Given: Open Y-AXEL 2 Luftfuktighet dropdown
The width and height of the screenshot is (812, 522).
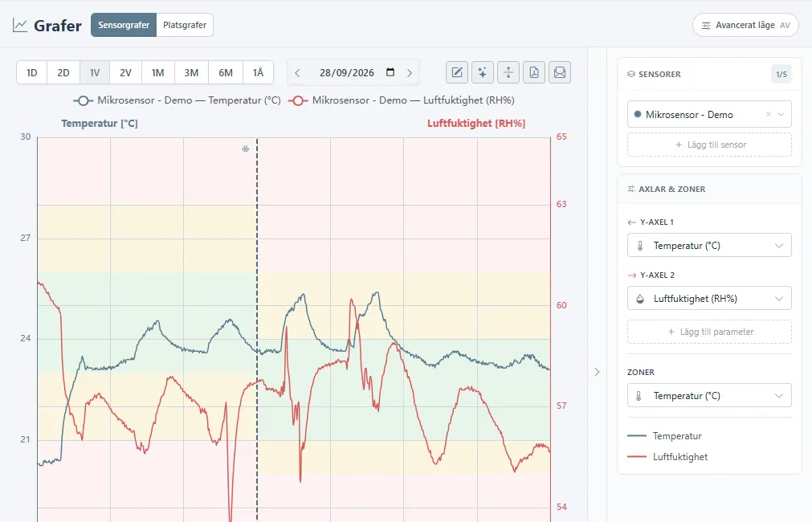Looking at the screenshot, I should pos(709,298).
